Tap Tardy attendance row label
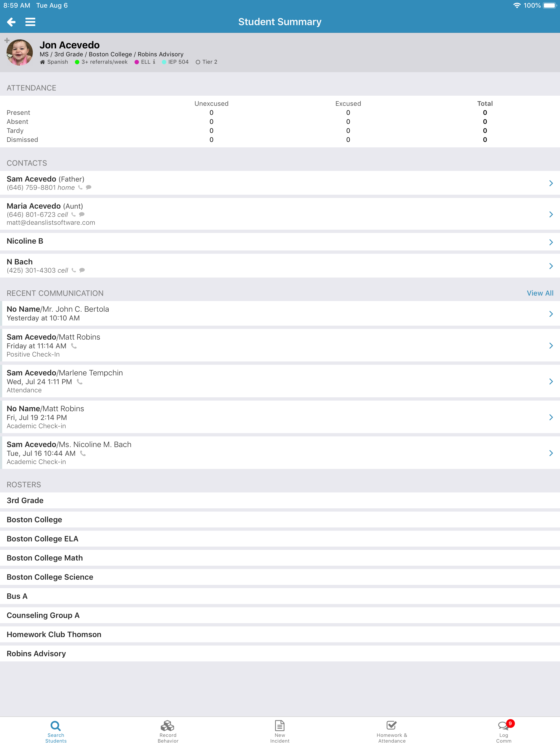The image size is (560, 747). (15, 131)
